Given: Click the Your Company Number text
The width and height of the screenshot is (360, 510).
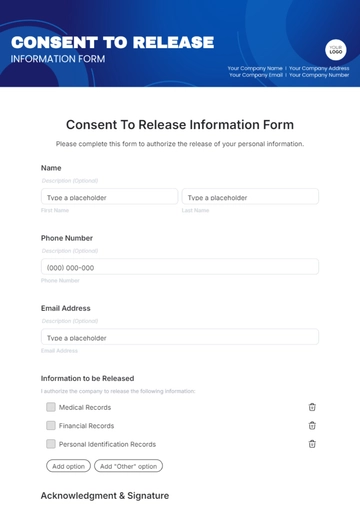Looking at the screenshot, I should click(319, 75).
